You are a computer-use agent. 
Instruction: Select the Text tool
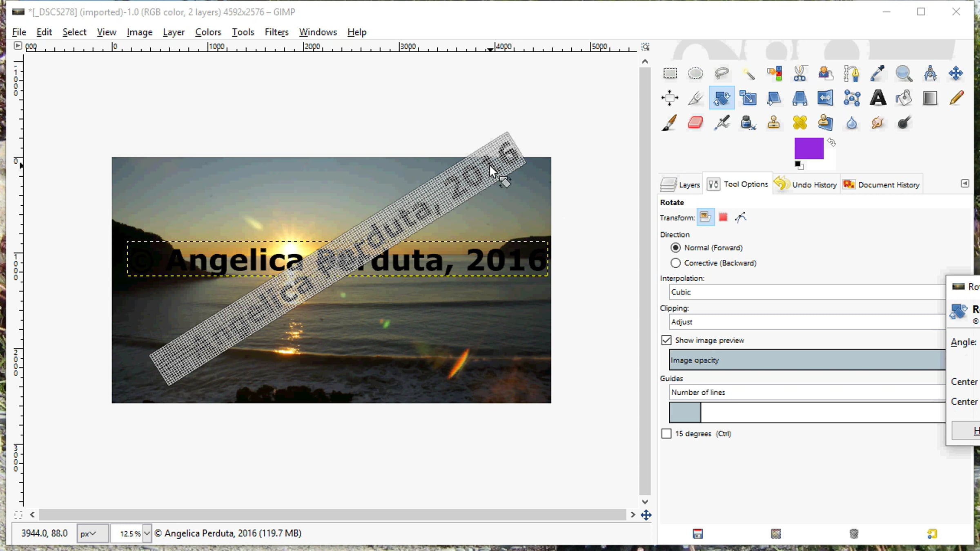878,98
